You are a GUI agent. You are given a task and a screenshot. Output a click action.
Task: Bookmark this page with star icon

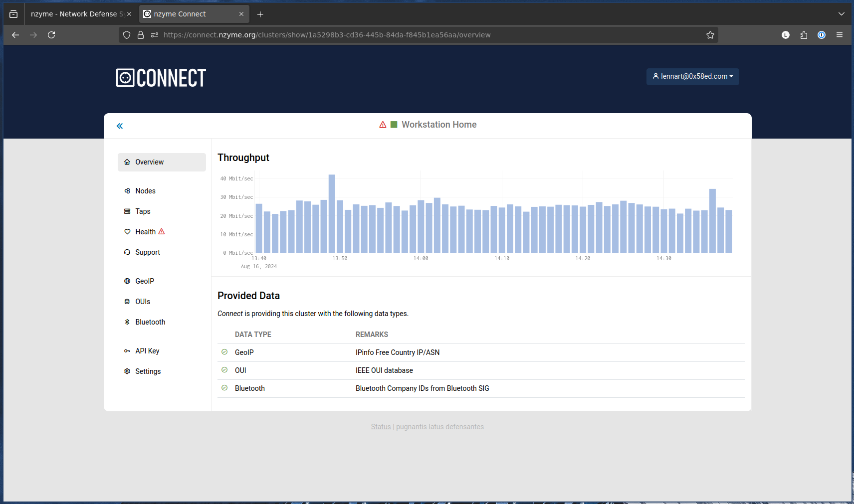710,35
